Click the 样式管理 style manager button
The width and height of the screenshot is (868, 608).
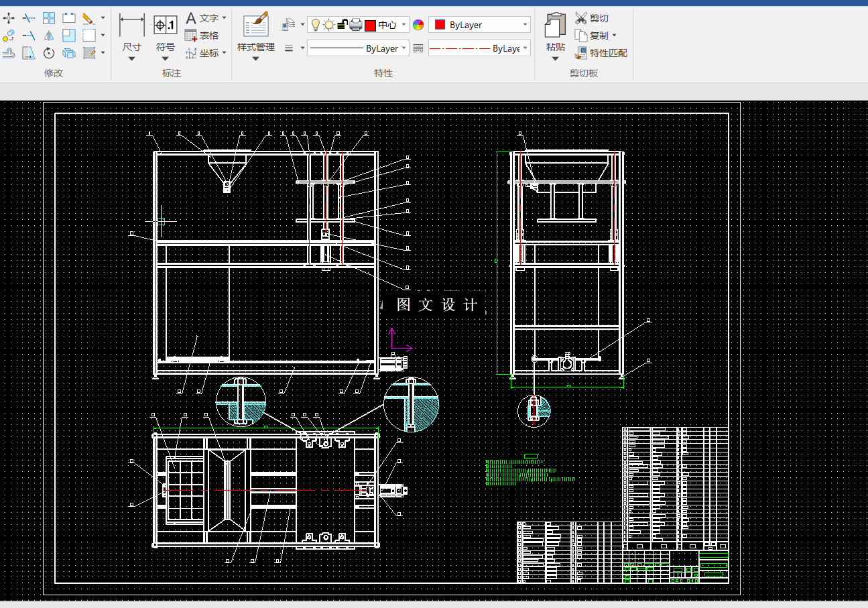256,32
